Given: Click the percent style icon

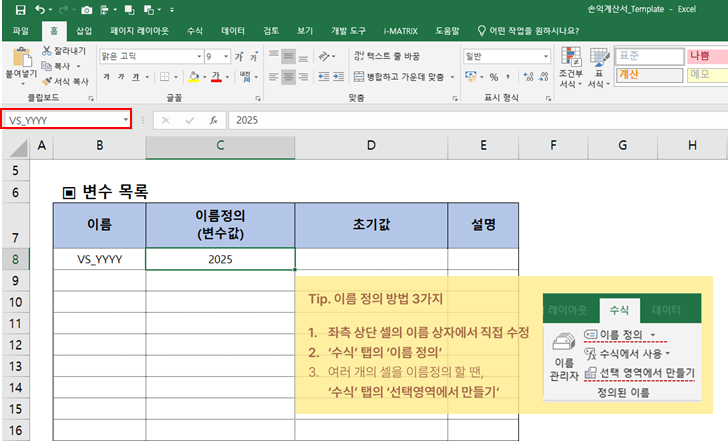Looking at the screenshot, I should coord(494,77).
